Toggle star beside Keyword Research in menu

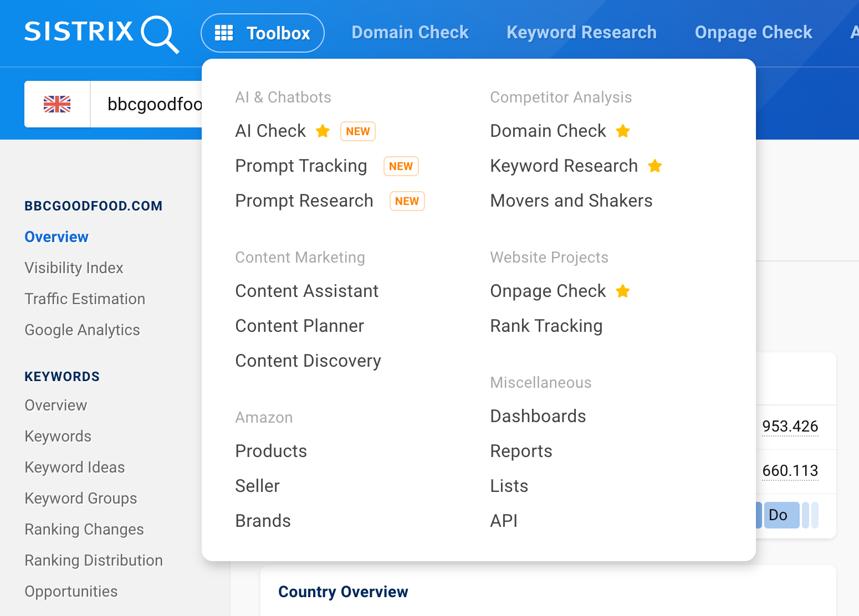pyautogui.click(x=655, y=166)
